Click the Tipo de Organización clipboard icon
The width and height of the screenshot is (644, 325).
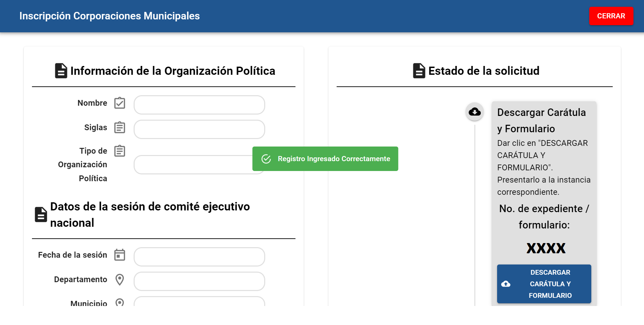(x=120, y=151)
